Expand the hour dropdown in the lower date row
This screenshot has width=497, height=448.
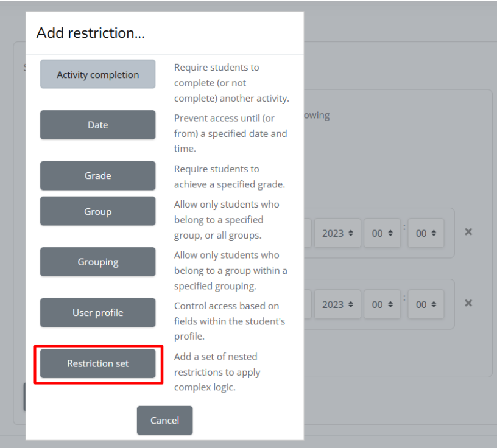point(382,304)
